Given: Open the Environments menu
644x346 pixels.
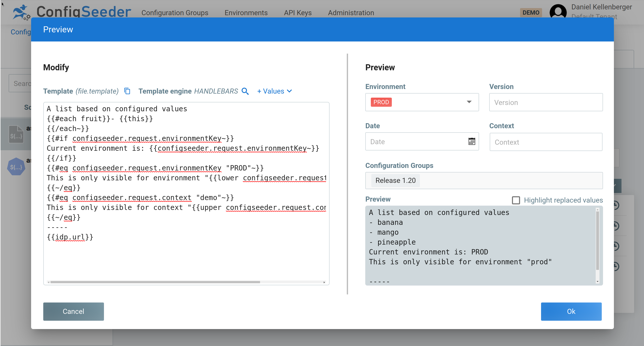Looking at the screenshot, I should click(246, 12).
